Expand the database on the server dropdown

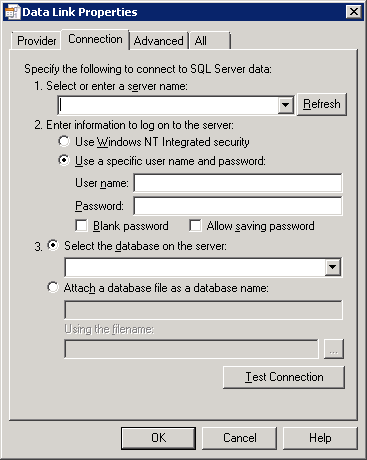pyautogui.click(x=333, y=267)
